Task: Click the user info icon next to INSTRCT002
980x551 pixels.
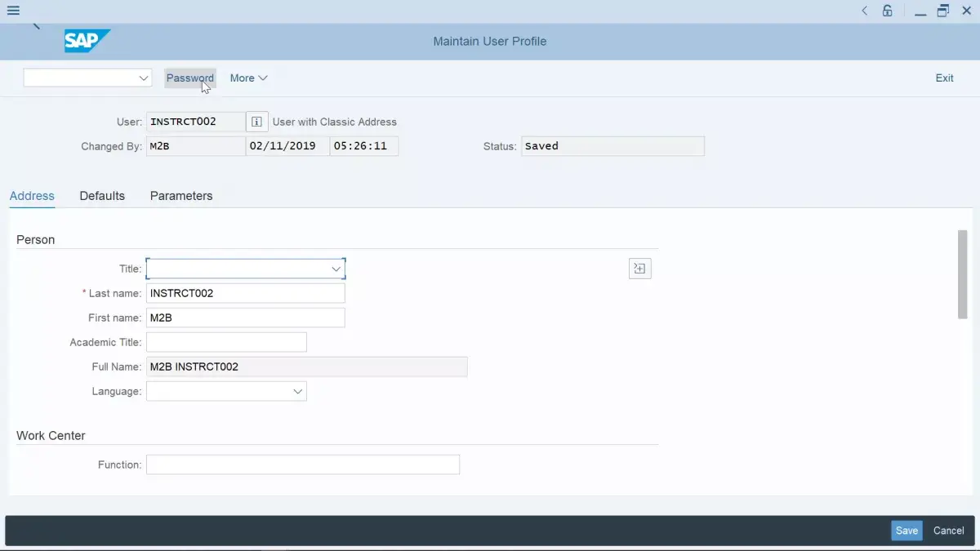Action: point(256,122)
